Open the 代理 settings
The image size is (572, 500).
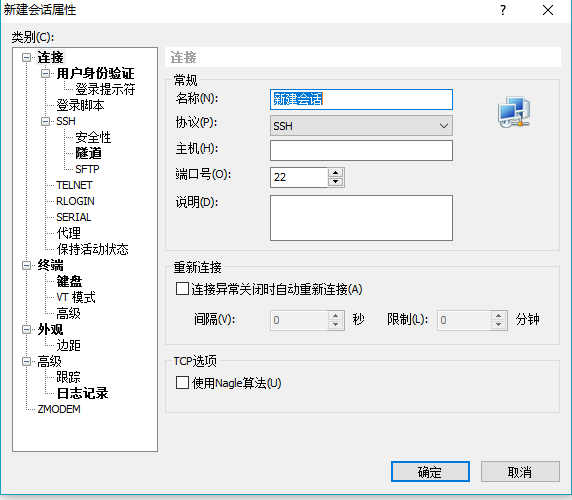pyautogui.click(x=69, y=233)
